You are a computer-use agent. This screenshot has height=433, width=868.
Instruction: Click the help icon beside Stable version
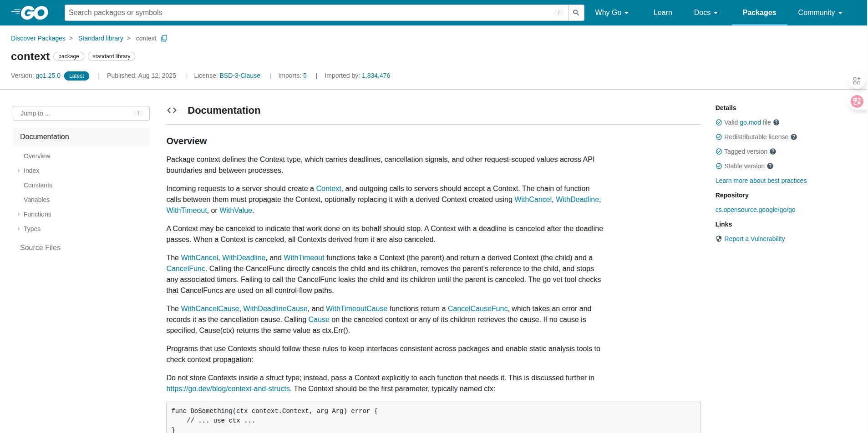coord(770,166)
